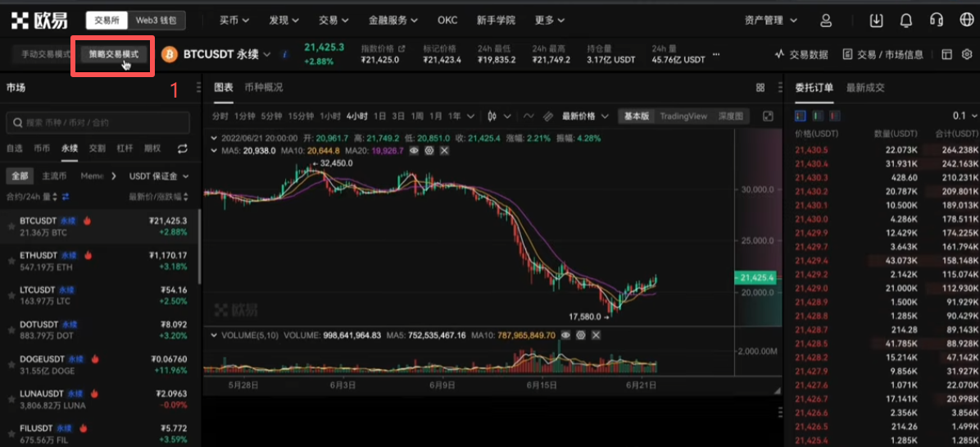980x447 pixels.
Task: Open the 0.1 depth precision dropdown
Action: point(965,116)
